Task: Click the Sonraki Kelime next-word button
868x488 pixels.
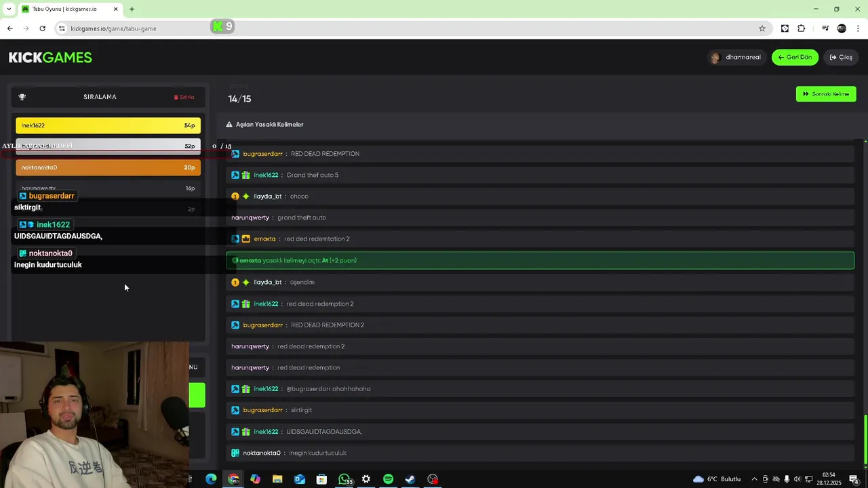Action: pos(826,94)
